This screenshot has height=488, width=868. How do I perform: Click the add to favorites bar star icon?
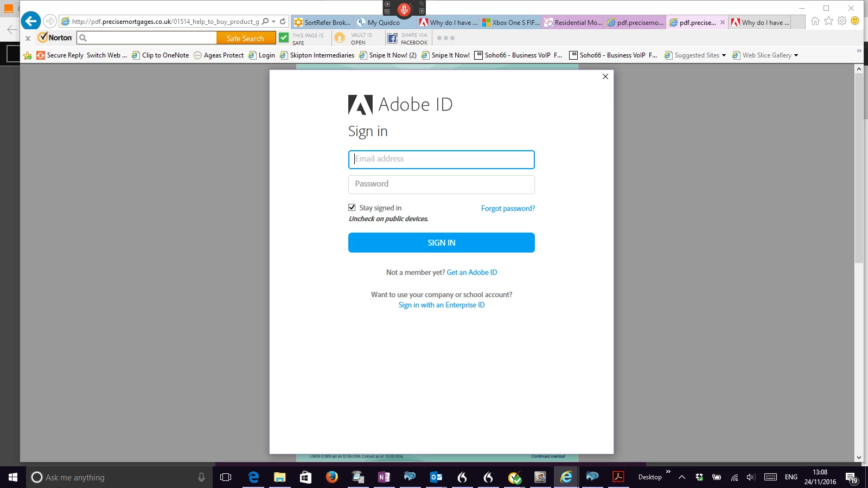[28, 55]
